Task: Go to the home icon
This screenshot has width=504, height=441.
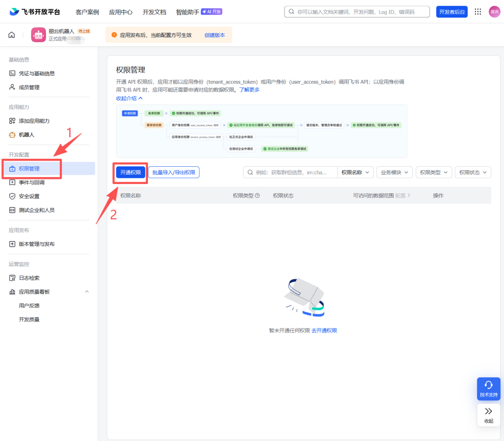Action: (12, 35)
